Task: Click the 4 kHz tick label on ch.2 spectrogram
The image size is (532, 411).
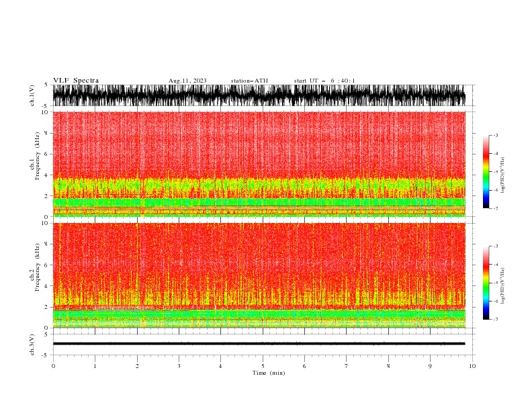Action: pos(46,286)
